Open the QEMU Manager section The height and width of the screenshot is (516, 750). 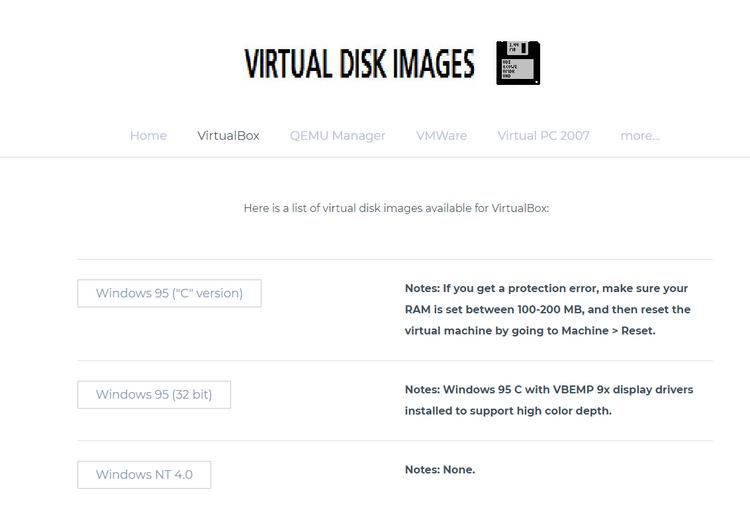click(337, 136)
